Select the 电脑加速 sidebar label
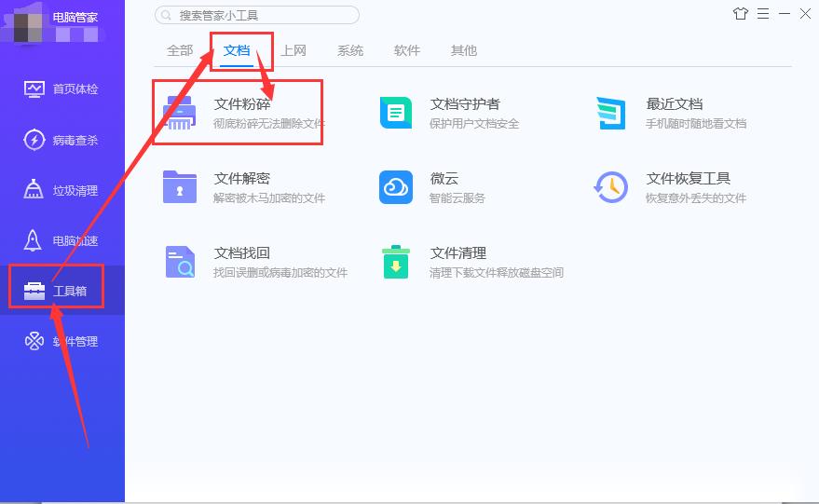 tap(75, 240)
